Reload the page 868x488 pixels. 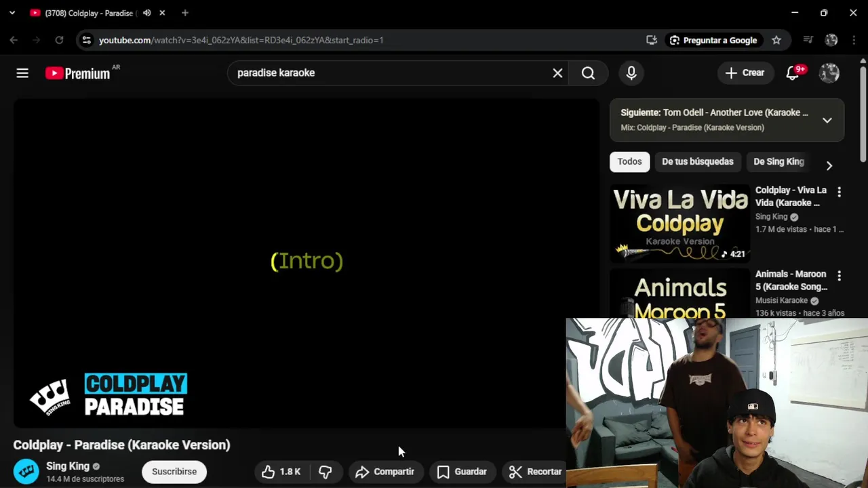(59, 40)
